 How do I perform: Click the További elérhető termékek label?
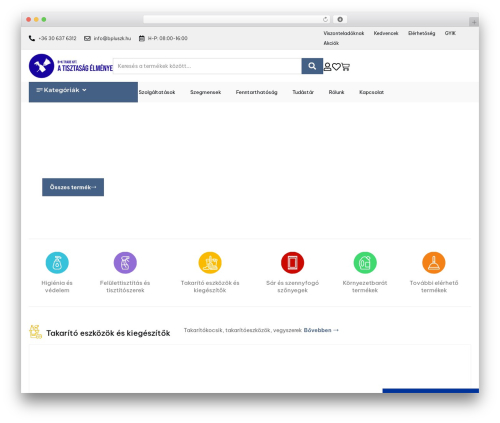click(x=434, y=286)
